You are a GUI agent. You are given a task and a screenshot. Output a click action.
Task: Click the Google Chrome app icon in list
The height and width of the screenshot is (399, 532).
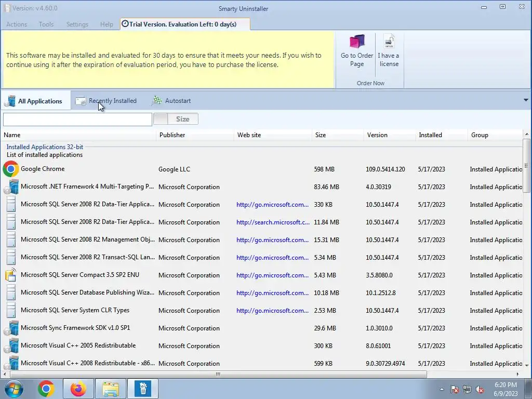pos(11,169)
